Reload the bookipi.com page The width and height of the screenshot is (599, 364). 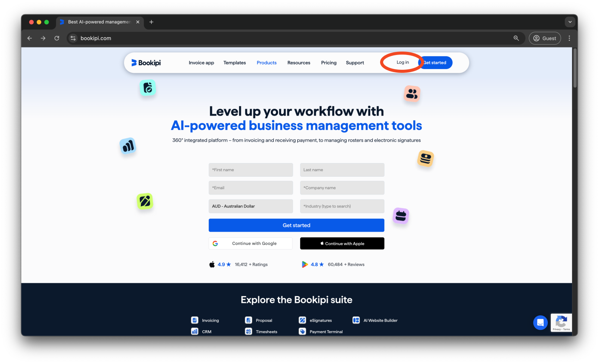pos(57,38)
